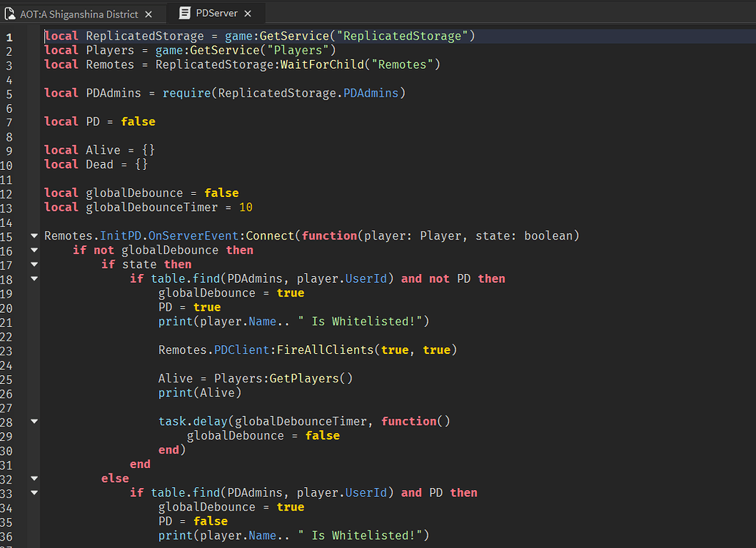Click the value 10 of globalDebounceTimer

tap(245, 208)
